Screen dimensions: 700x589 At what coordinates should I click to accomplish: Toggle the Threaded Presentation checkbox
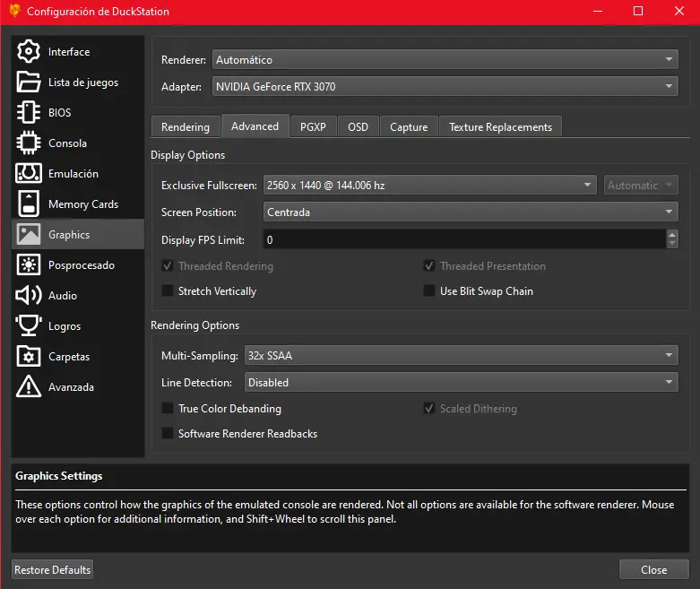point(429,265)
